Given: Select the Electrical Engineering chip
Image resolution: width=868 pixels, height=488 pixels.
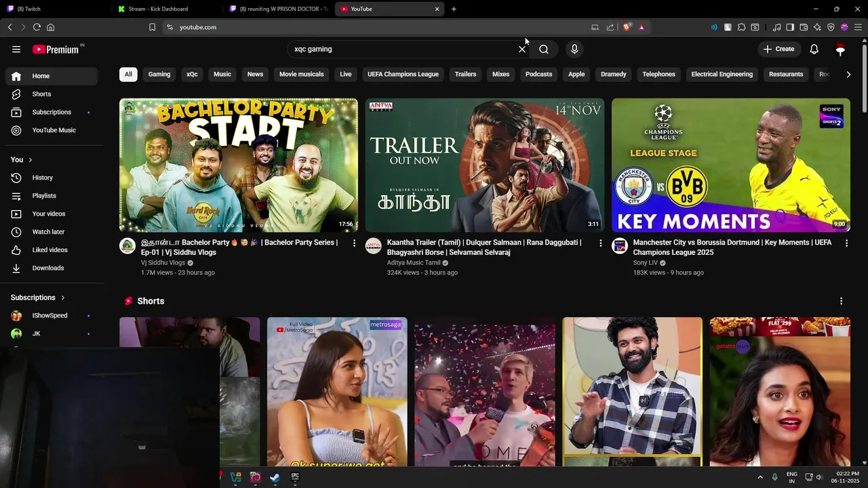Looking at the screenshot, I should point(722,74).
